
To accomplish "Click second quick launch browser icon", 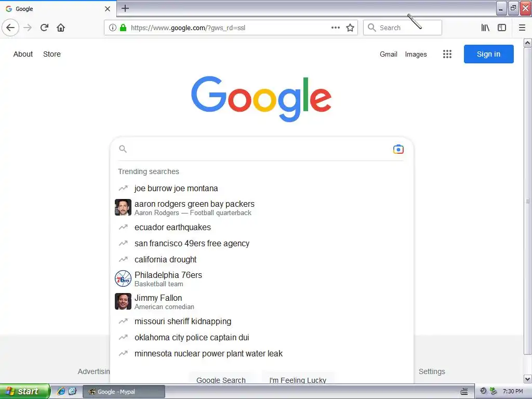I will (x=72, y=391).
